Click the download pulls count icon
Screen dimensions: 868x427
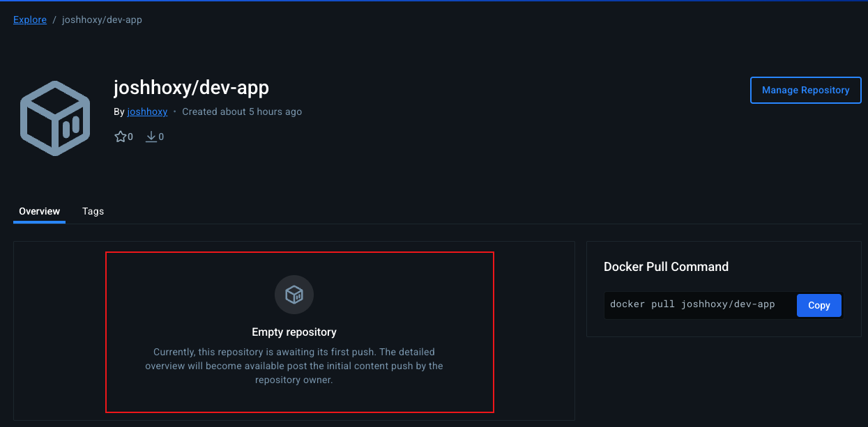click(x=151, y=137)
